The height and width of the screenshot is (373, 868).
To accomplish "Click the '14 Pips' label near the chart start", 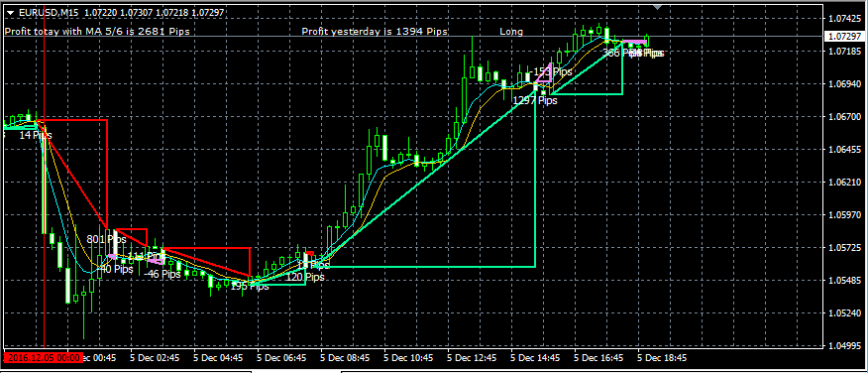I will pos(36,135).
